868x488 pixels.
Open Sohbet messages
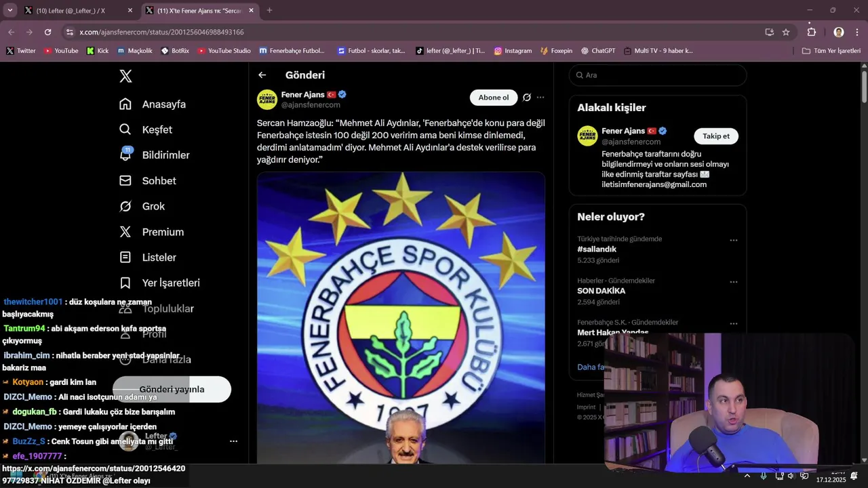[148, 180]
